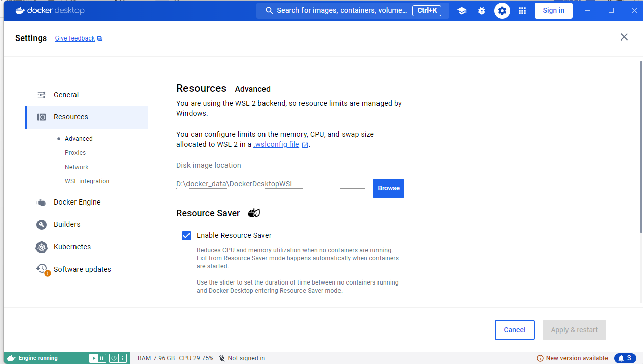Click the Kubernetes helm wheel icon
The image size is (643, 364).
coord(42,247)
